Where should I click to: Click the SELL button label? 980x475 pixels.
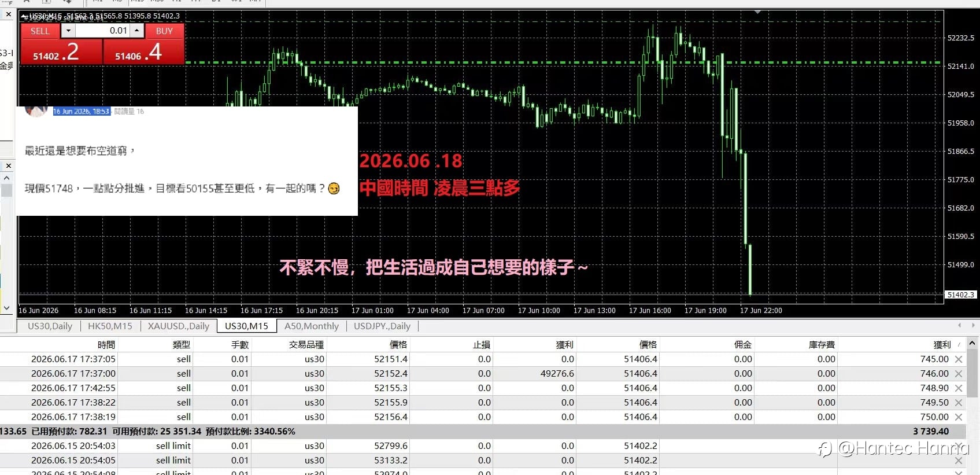pos(40,31)
